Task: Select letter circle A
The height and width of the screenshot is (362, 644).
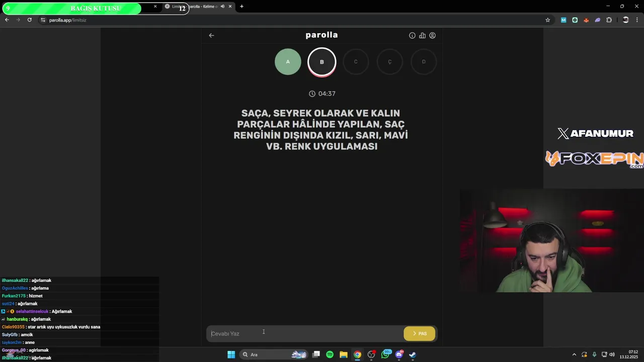Action: tap(288, 62)
